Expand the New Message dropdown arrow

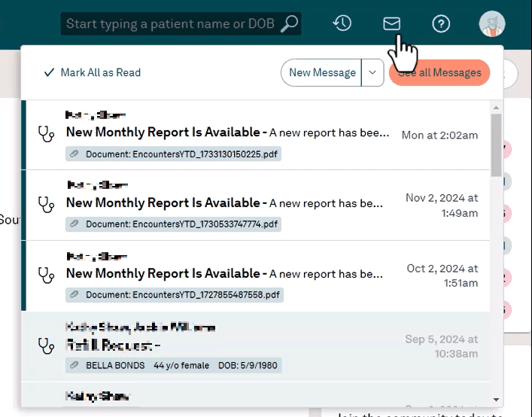(x=372, y=72)
